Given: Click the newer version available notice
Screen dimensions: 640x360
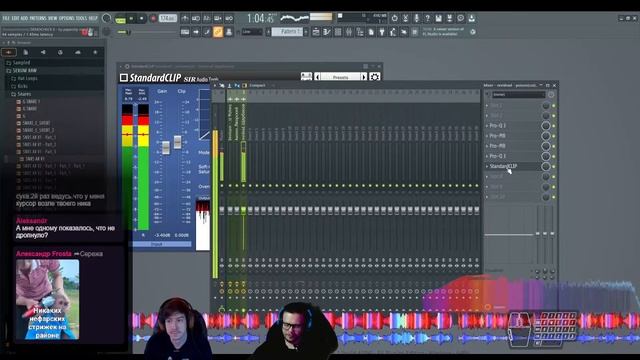Looking at the screenshot, I should (x=443, y=32).
